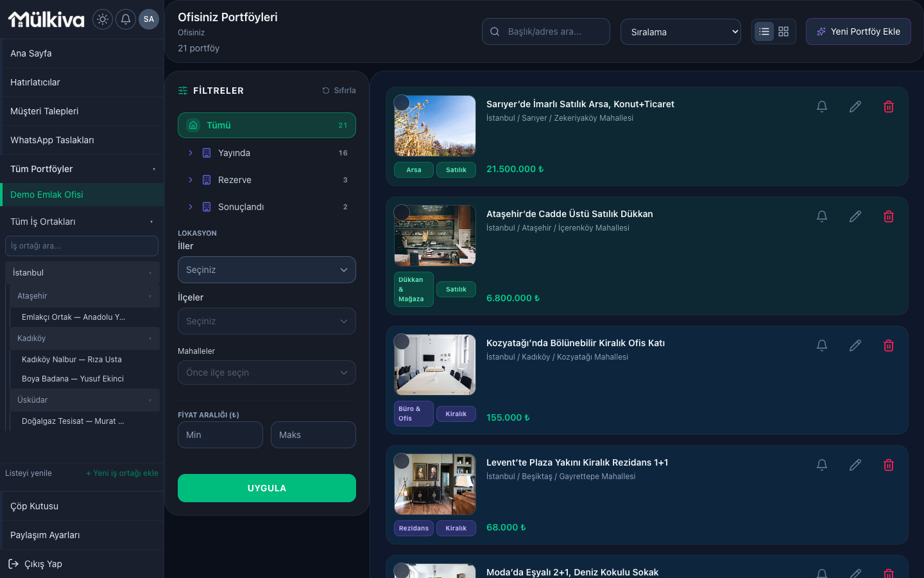Delete the Sarıyer arsa listing
Viewport: 924px width, 578px height.
tap(889, 107)
